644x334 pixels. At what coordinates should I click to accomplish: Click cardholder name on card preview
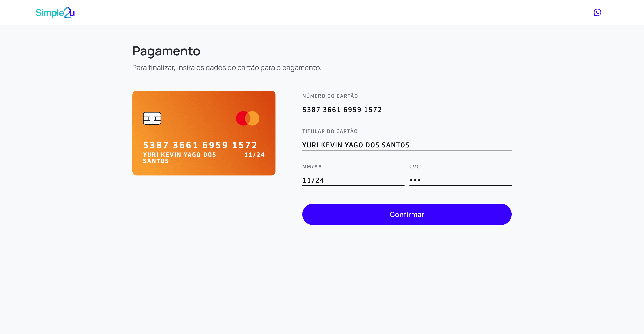[179, 158]
